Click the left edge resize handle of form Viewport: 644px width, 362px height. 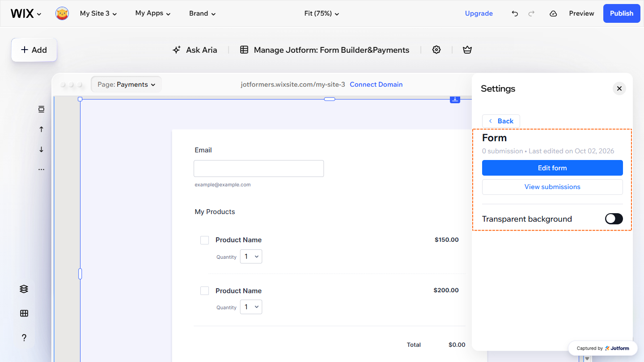tap(80, 274)
